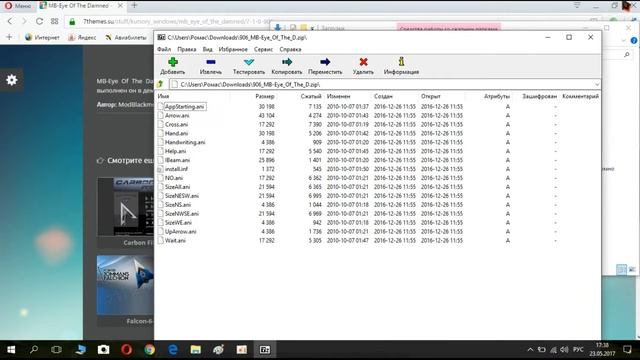Launch the Camera app from taskbar
Viewport: 640px width, 360px height.
tap(103, 350)
